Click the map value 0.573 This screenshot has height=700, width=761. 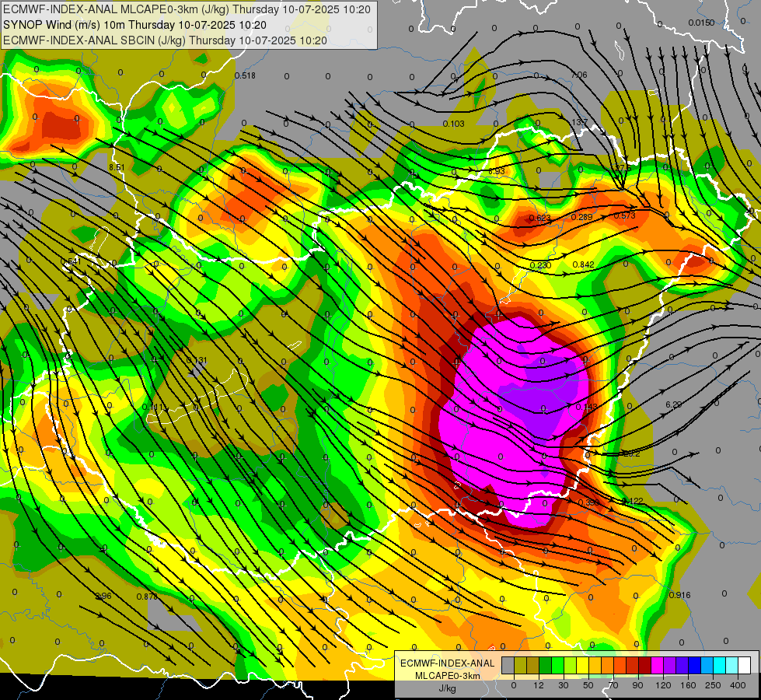coord(625,215)
